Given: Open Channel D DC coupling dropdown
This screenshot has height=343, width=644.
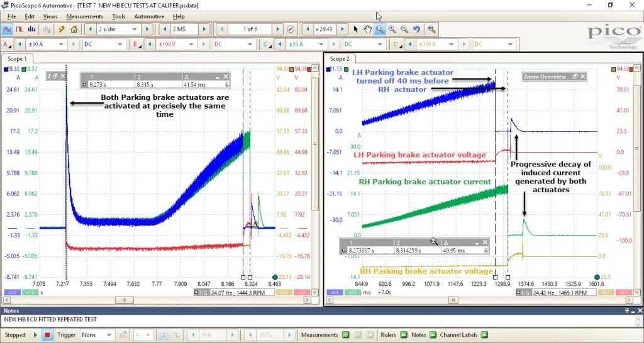Looking at the screenshot, I should click(x=510, y=44).
